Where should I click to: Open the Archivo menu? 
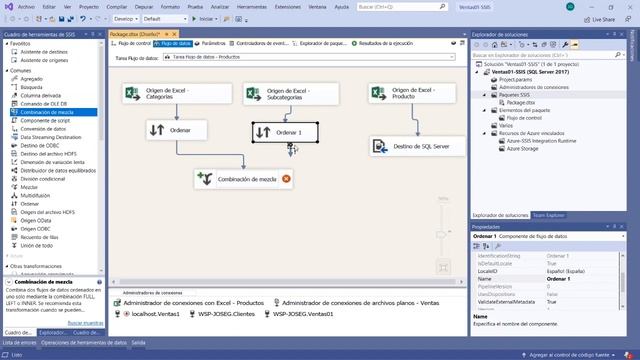pyautogui.click(x=26, y=7)
